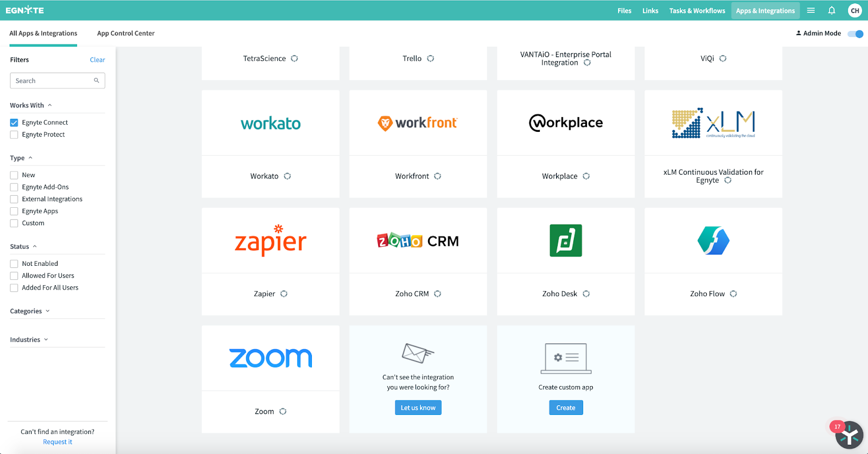Click the Request it link
Image resolution: width=868 pixels, height=454 pixels.
click(58, 442)
